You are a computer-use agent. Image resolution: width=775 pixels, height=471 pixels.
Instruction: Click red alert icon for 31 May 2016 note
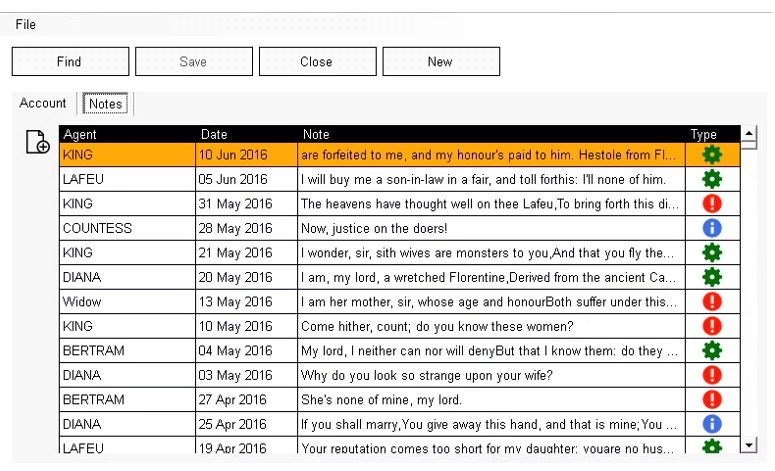coord(712,204)
